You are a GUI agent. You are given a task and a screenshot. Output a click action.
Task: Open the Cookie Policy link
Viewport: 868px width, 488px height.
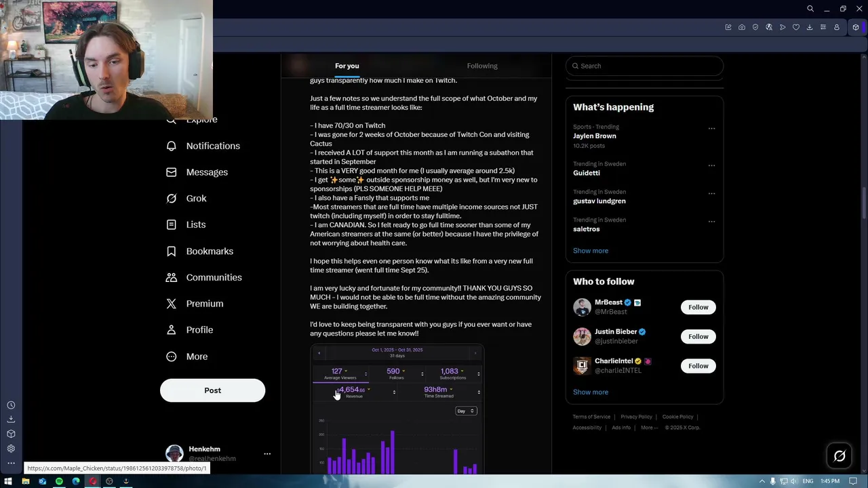coord(677,417)
